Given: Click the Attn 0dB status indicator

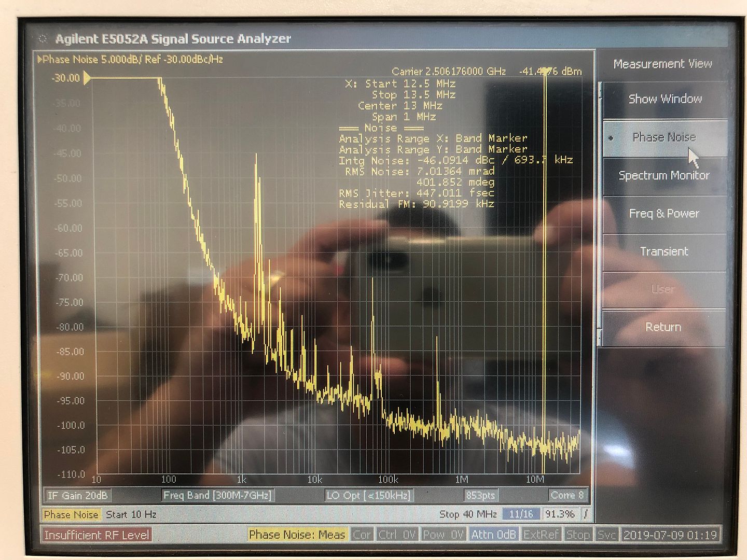Looking at the screenshot, I should pyautogui.click(x=493, y=535).
